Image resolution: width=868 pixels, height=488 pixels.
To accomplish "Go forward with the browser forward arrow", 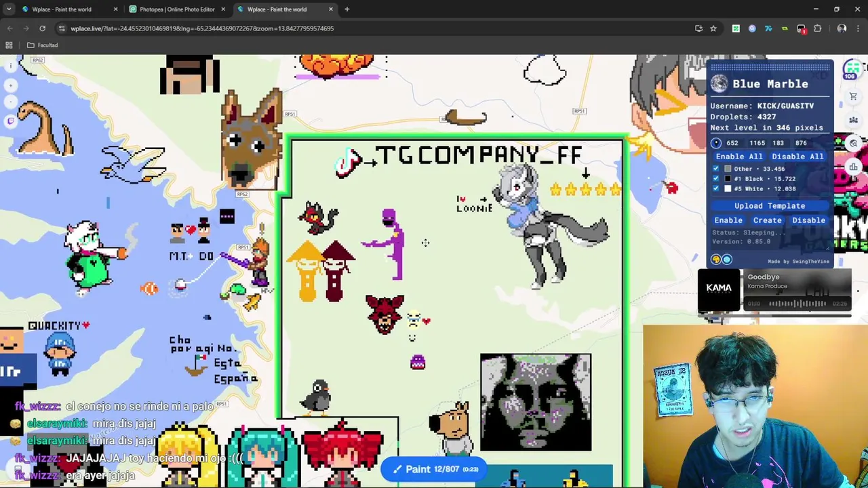I will 26,28.
